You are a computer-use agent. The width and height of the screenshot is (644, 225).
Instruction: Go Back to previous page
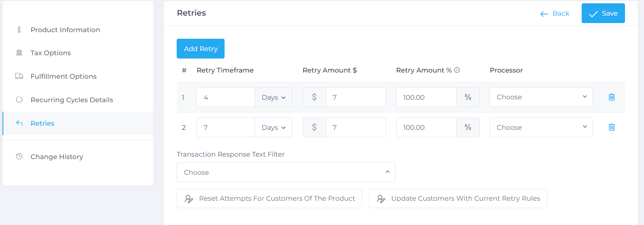click(x=555, y=14)
